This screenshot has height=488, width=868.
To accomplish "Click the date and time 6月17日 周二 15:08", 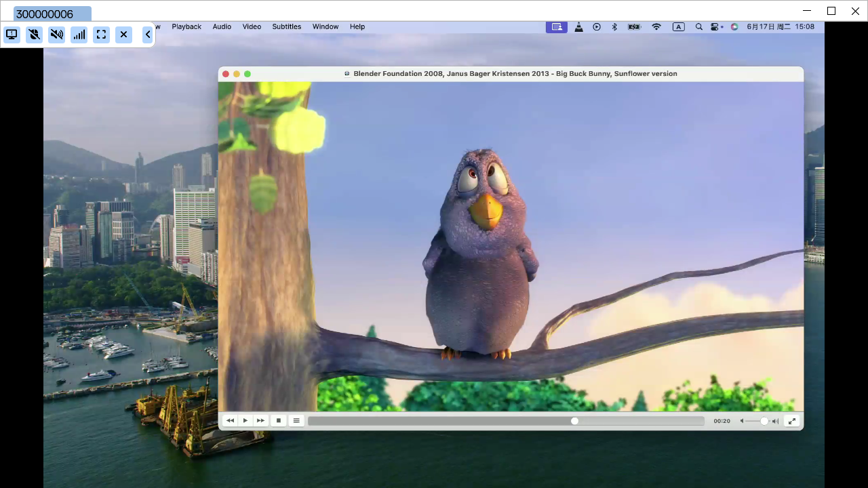I will point(781,27).
